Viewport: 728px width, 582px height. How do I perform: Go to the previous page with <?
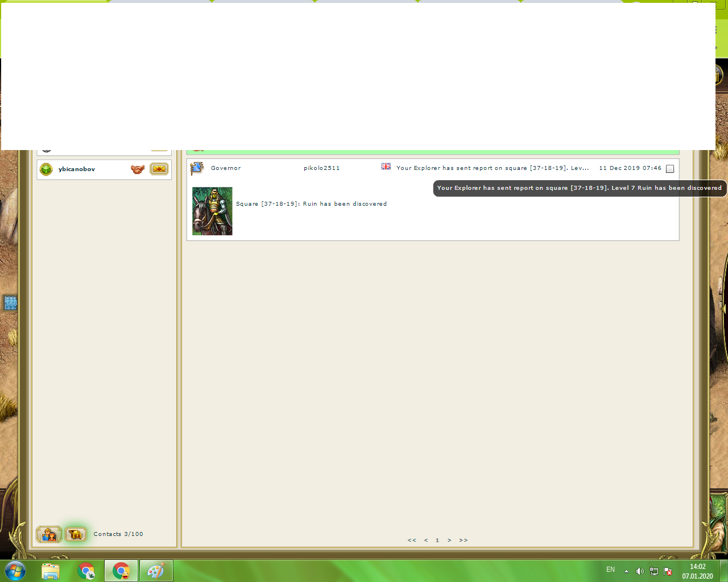pyautogui.click(x=426, y=541)
